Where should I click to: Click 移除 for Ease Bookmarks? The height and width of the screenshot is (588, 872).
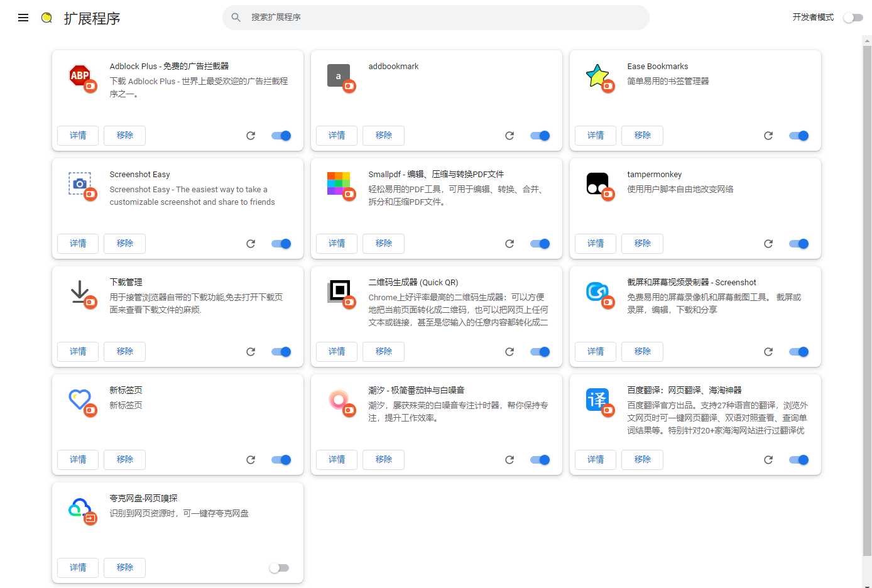[x=642, y=136]
